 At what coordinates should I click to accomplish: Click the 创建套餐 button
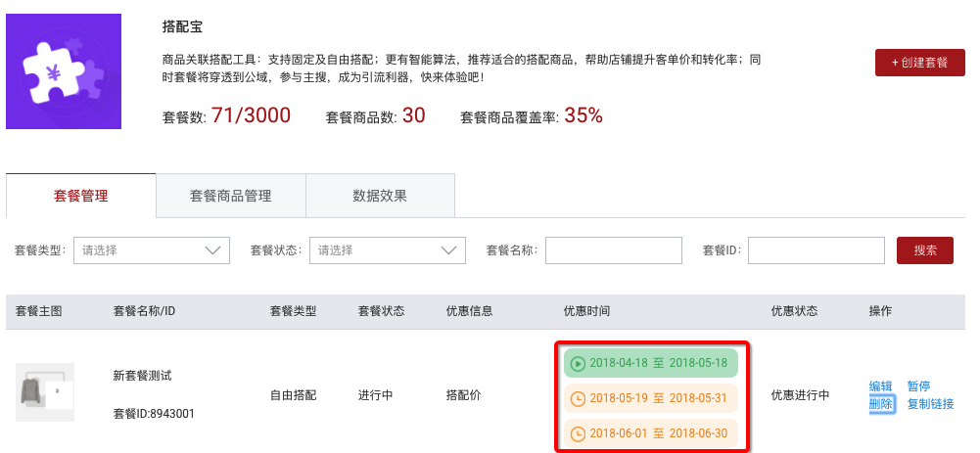click(x=920, y=63)
